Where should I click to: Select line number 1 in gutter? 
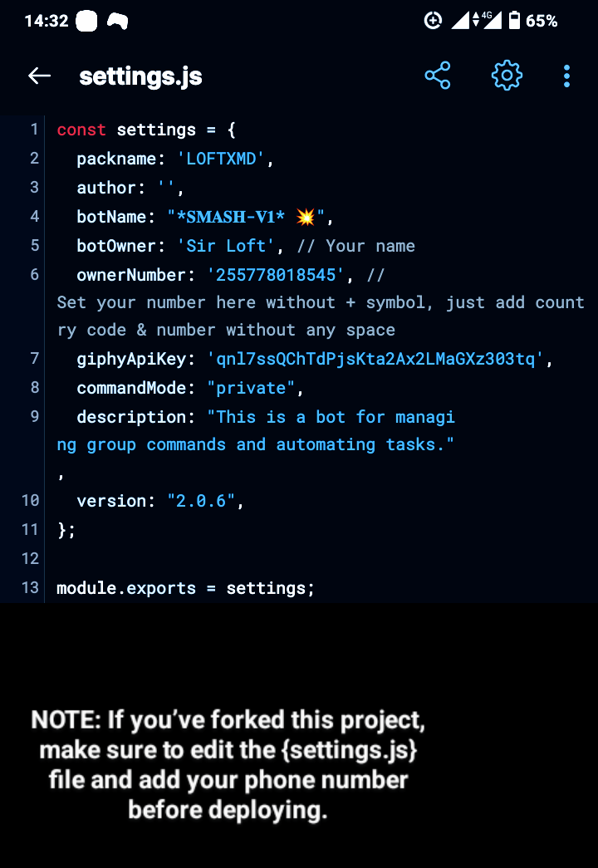coord(34,130)
